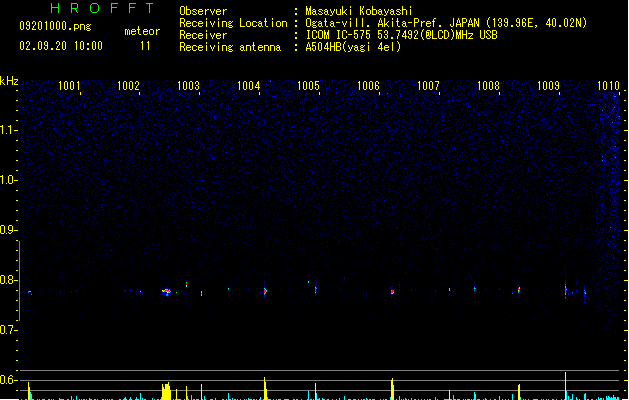Click the 1009 time axis marker
The height and width of the screenshot is (400, 629).
pos(548,86)
